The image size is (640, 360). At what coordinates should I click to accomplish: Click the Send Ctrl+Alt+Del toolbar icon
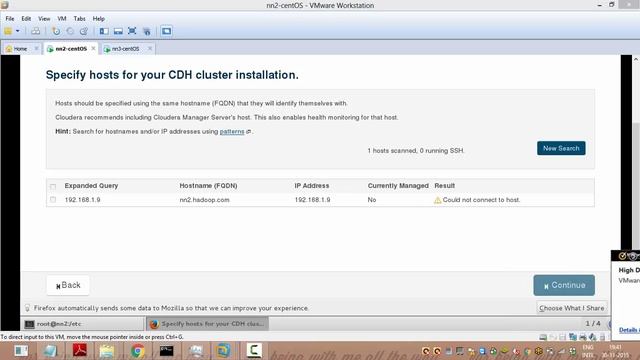[x=36, y=31]
